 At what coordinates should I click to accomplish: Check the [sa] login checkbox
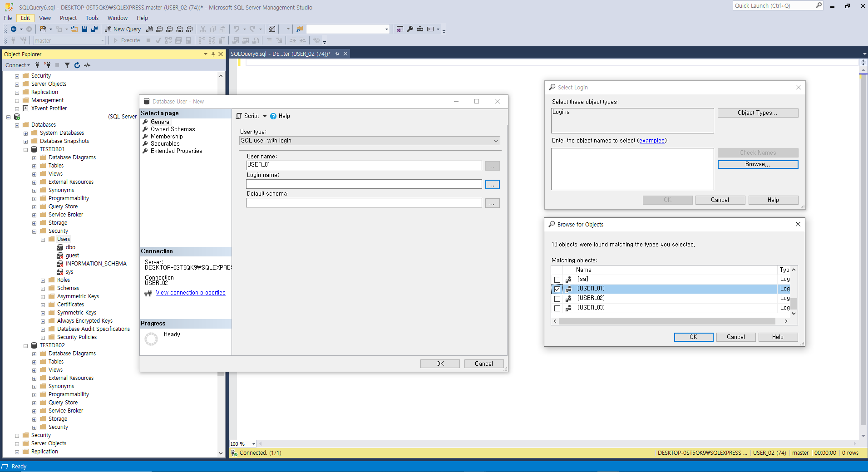[557, 280]
